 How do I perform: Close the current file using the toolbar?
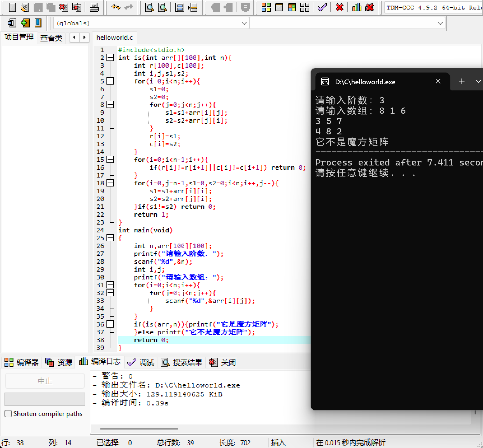tap(64, 7)
